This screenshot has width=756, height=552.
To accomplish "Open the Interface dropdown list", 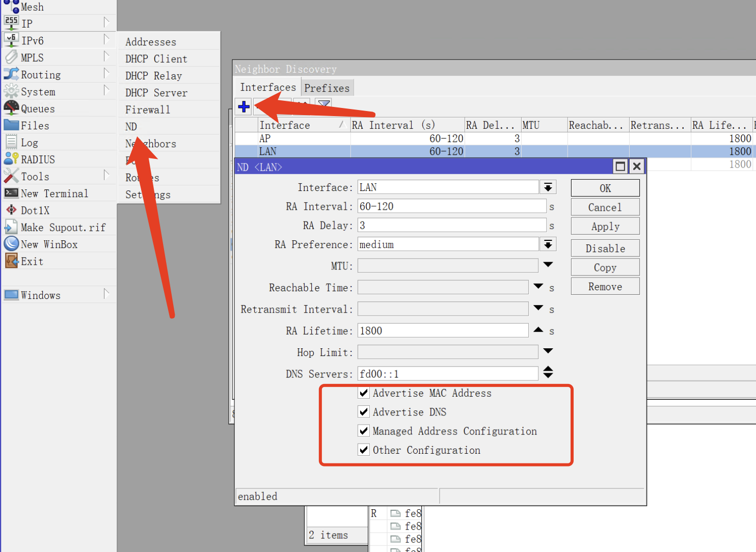I will (548, 187).
